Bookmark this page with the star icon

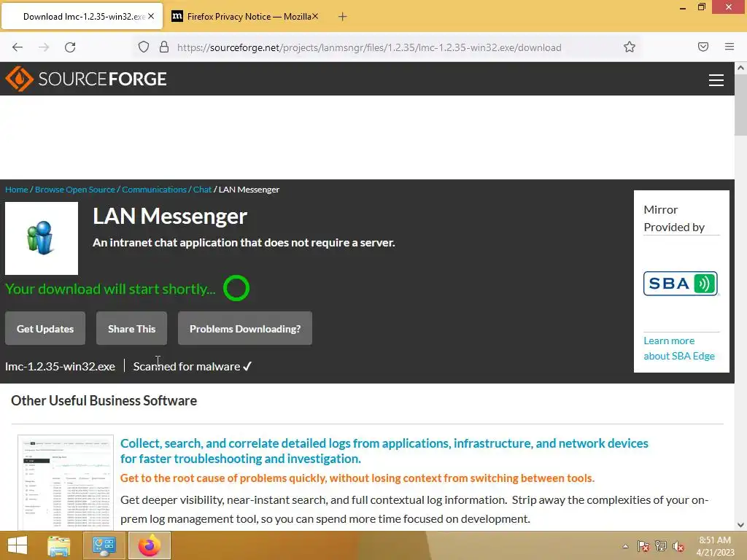[x=630, y=47]
